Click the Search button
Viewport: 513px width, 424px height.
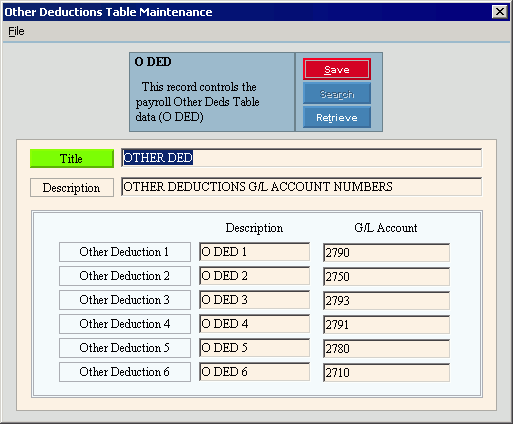click(337, 94)
